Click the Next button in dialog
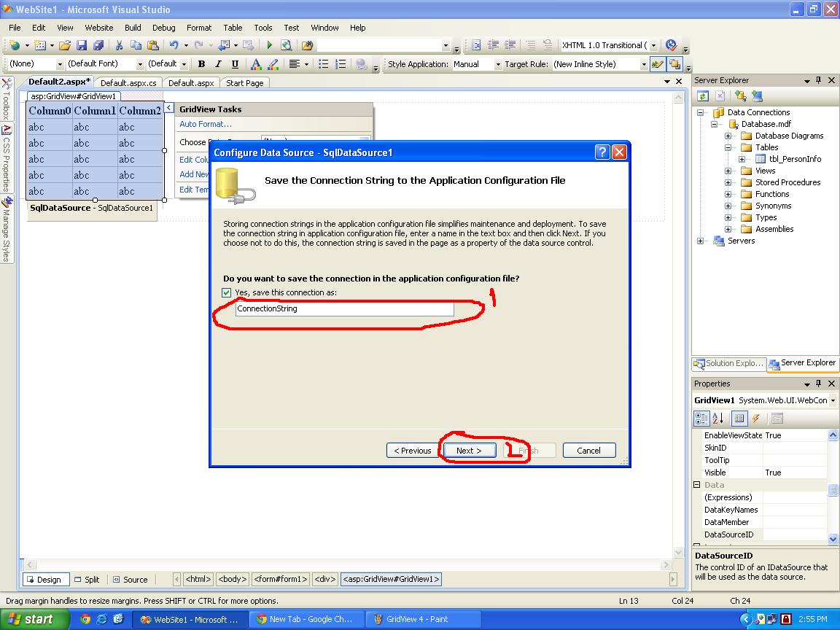840x630 pixels. [x=469, y=451]
